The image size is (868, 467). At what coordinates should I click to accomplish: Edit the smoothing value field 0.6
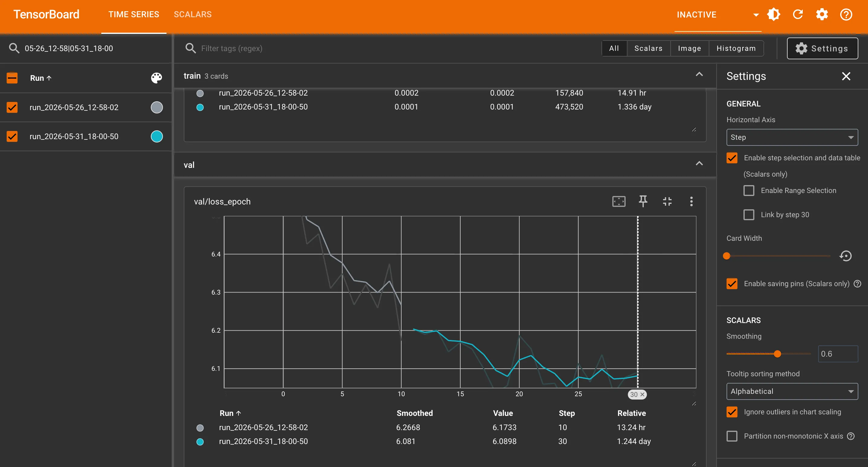click(838, 354)
